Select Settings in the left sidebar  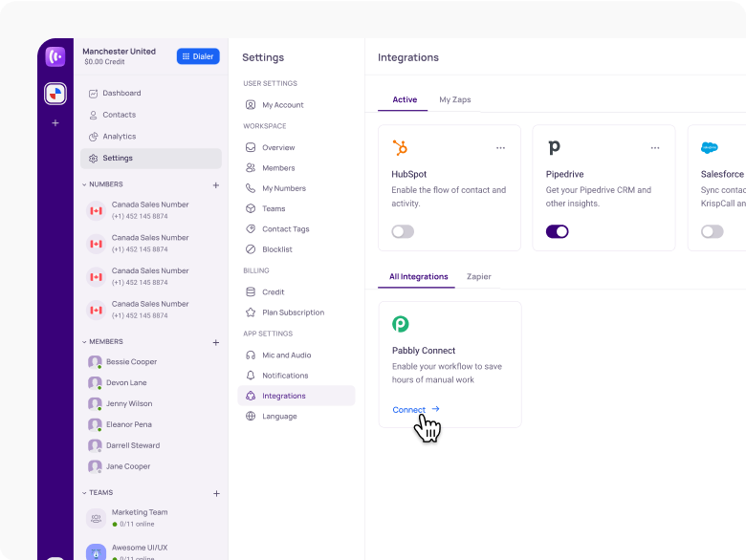[151, 159]
